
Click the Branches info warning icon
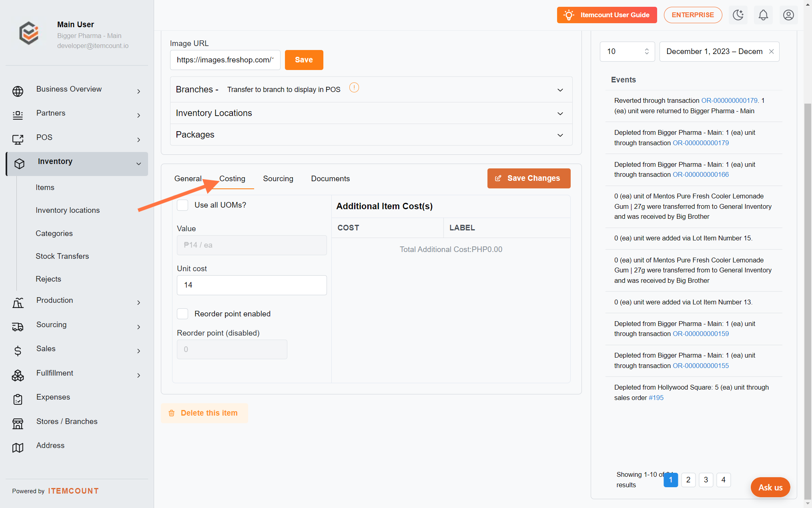coord(354,88)
